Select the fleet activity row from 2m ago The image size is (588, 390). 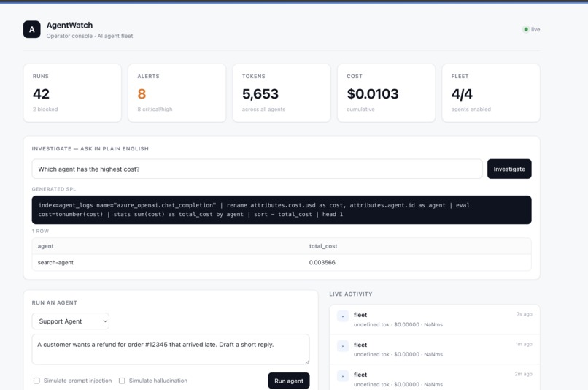click(435, 379)
